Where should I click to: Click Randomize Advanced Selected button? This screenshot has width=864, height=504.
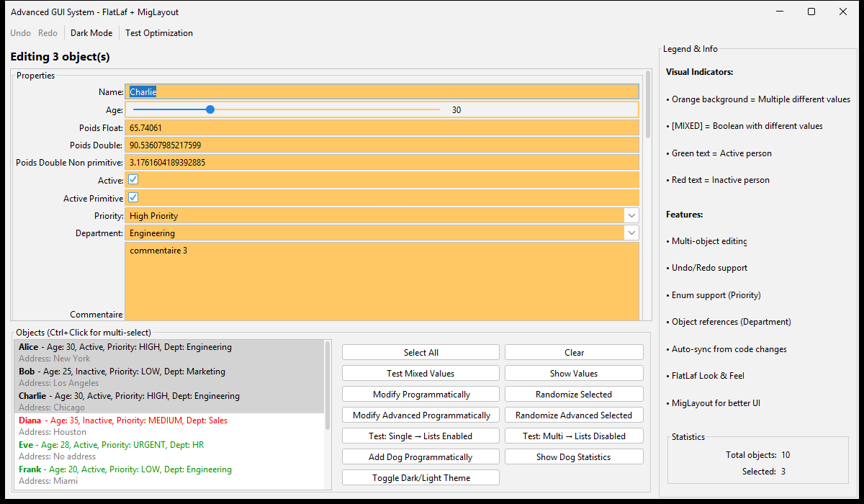(574, 415)
